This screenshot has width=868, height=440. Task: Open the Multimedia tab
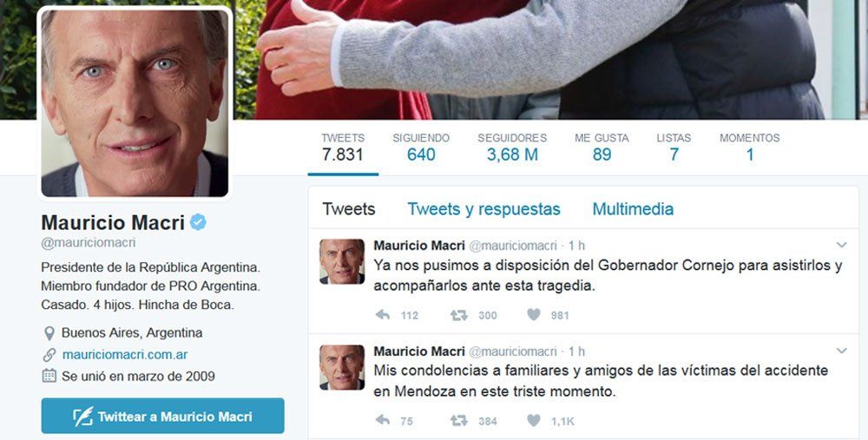[633, 209]
